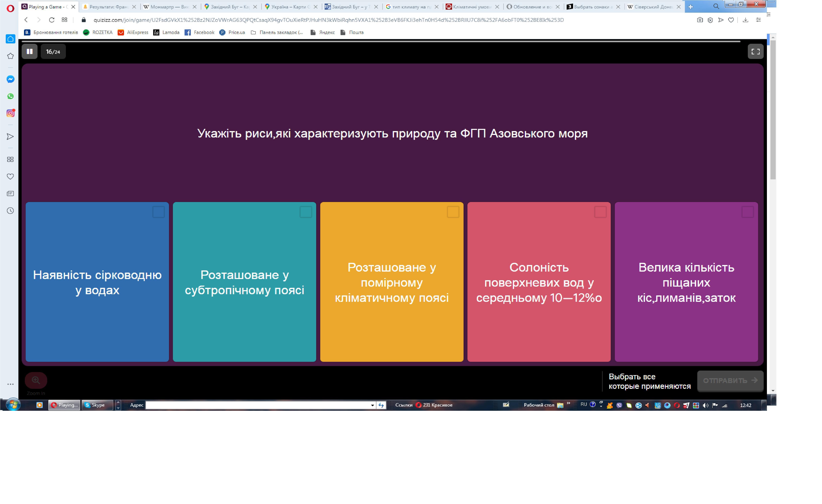Reload the current page
The width and height of the screenshot is (822, 504).
tap(51, 20)
